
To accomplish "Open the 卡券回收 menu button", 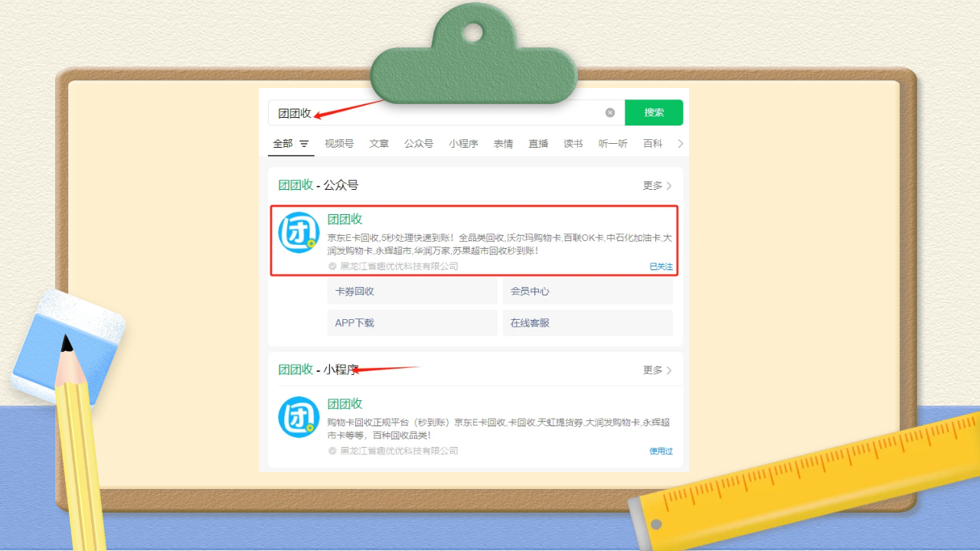I will pos(413,292).
